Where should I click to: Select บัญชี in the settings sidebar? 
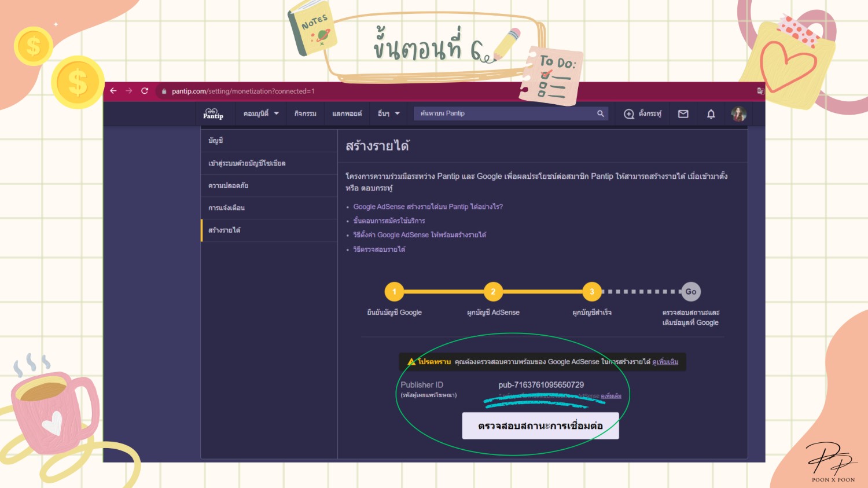(x=269, y=141)
